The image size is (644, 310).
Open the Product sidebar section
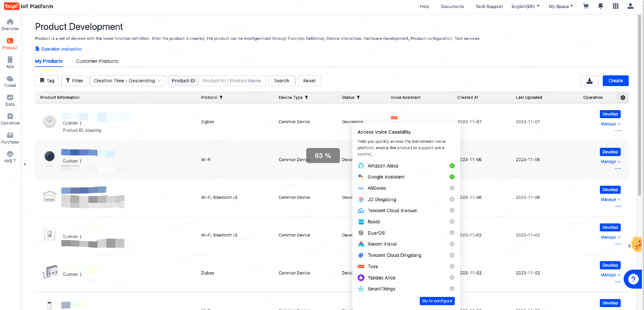10,44
